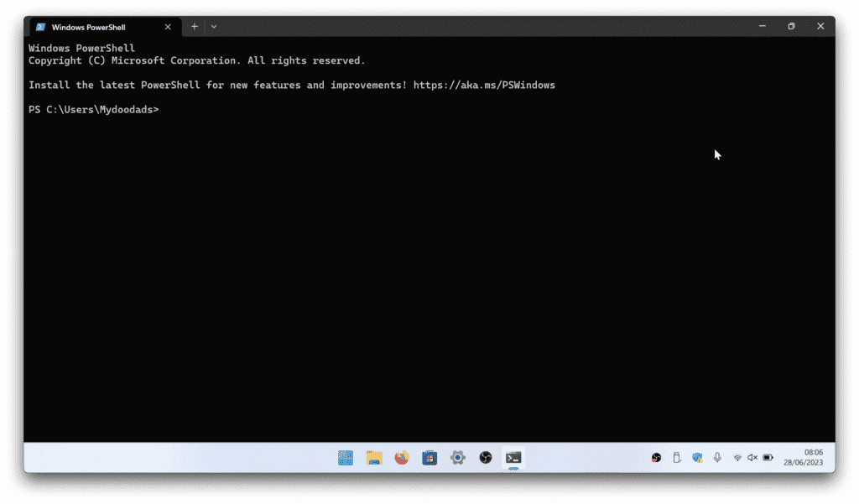Click the PowerShell icon in the tab
The image size is (859, 504).
[x=40, y=27]
